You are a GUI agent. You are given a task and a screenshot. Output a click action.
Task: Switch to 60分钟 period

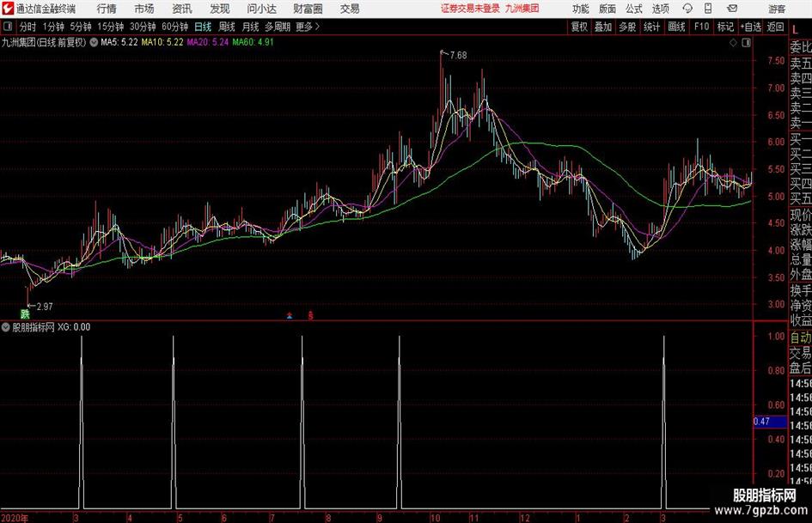tap(175, 27)
